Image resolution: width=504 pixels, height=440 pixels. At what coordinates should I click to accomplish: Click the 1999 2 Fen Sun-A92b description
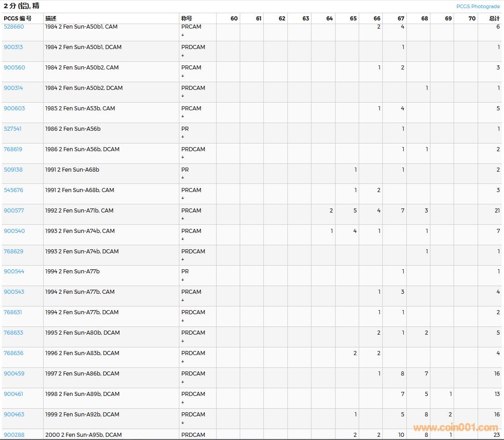pos(82,415)
